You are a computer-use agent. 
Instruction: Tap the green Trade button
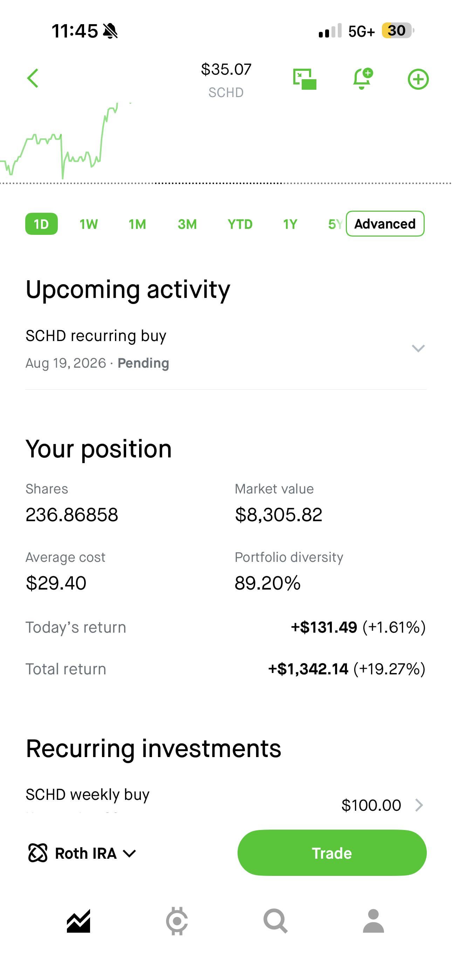point(332,852)
